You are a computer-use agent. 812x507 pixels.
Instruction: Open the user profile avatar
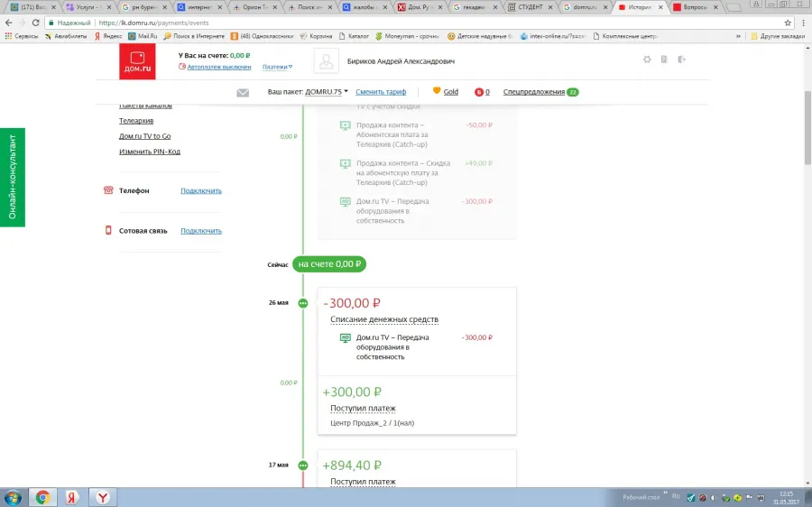[327, 61]
